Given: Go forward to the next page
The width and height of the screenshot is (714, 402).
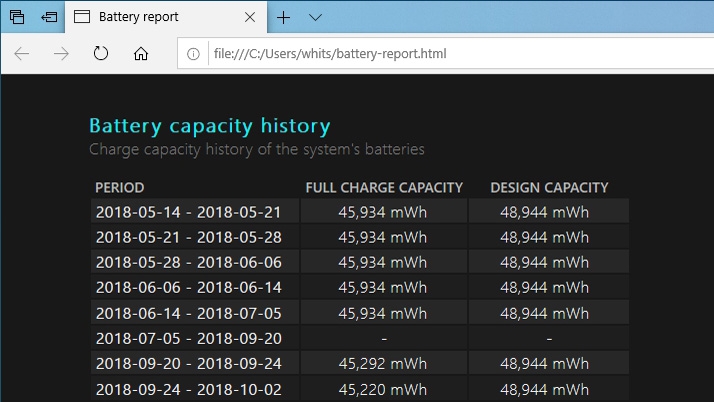Looking at the screenshot, I should pyautogui.click(x=61, y=54).
